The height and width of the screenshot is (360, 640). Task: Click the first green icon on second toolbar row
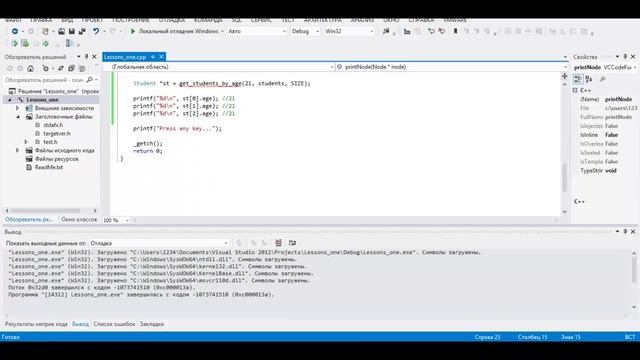tap(14, 43)
